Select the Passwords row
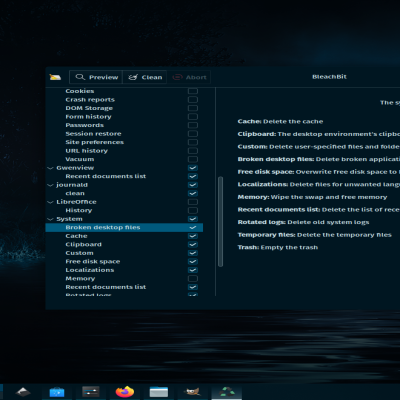Image resolution: width=400 pixels, height=400 pixels. pos(124,125)
